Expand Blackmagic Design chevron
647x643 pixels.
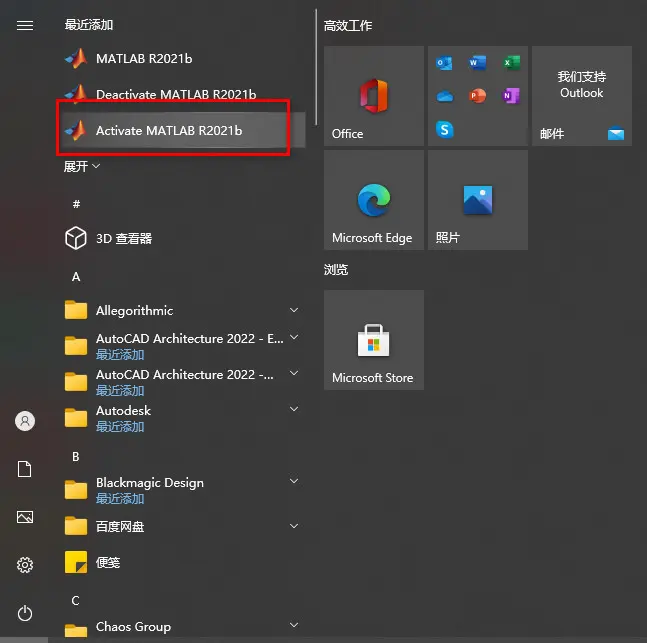pyautogui.click(x=294, y=481)
